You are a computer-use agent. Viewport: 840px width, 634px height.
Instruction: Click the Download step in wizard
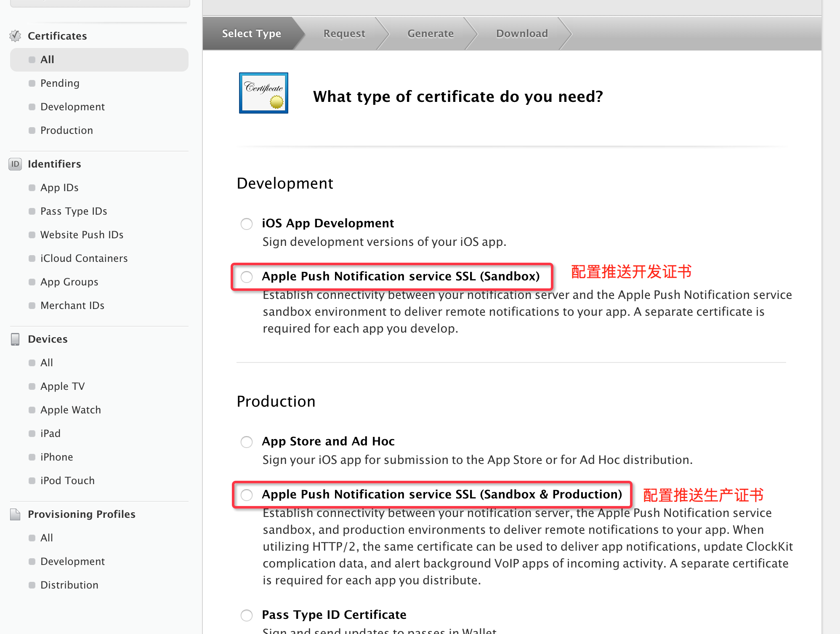point(521,34)
